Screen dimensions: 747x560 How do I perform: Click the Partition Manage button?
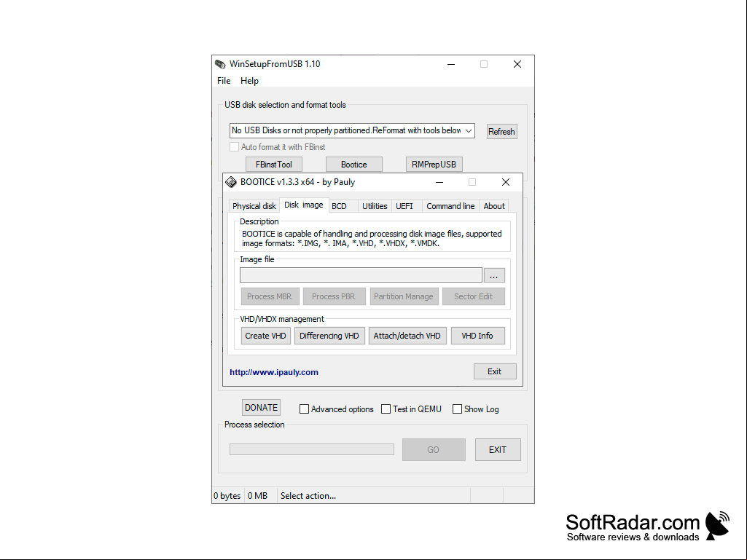(404, 296)
